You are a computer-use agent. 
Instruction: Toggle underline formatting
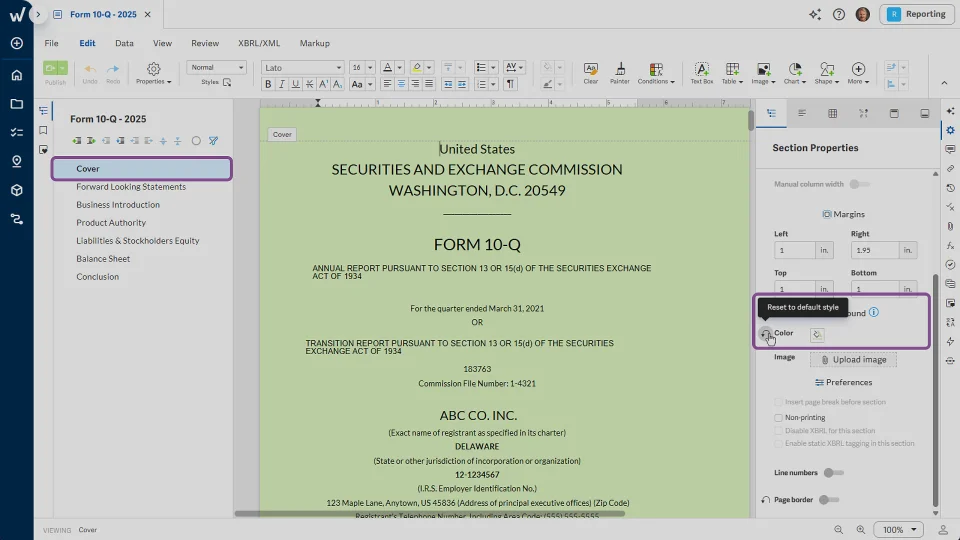296,84
